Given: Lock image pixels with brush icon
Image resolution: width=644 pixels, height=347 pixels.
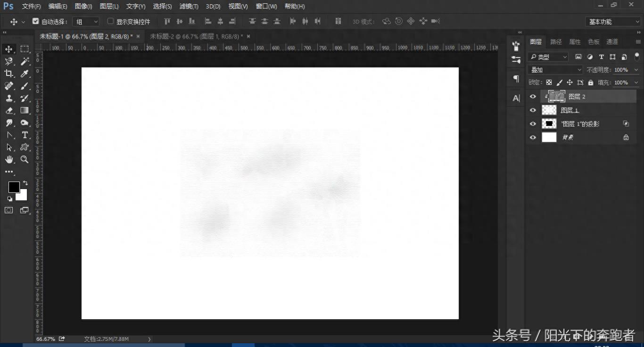Looking at the screenshot, I should [559, 83].
